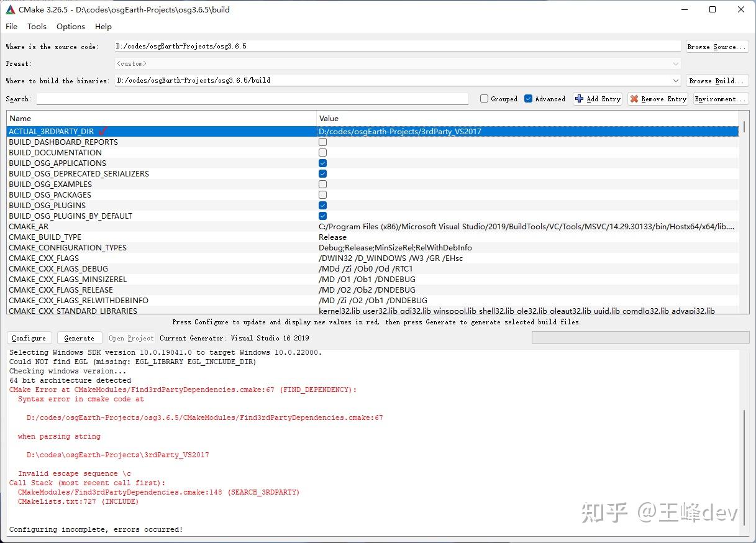Click the 'Invalid escape sequence \c' message
This screenshot has height=543, width=756.
pyautogui.click(x=75, y=473)
